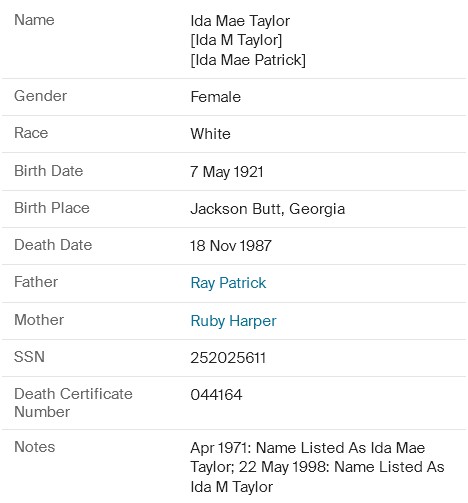Click the death date 18 Nov 1987
The height and width of the screenshot is (503, 468).
(x=231, y=246)
